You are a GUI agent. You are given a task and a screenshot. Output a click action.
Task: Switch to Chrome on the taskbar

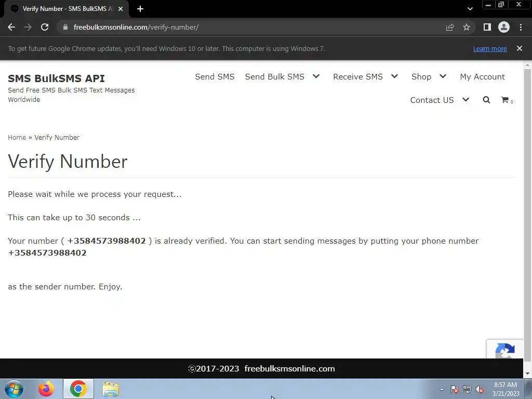point(78,389)
